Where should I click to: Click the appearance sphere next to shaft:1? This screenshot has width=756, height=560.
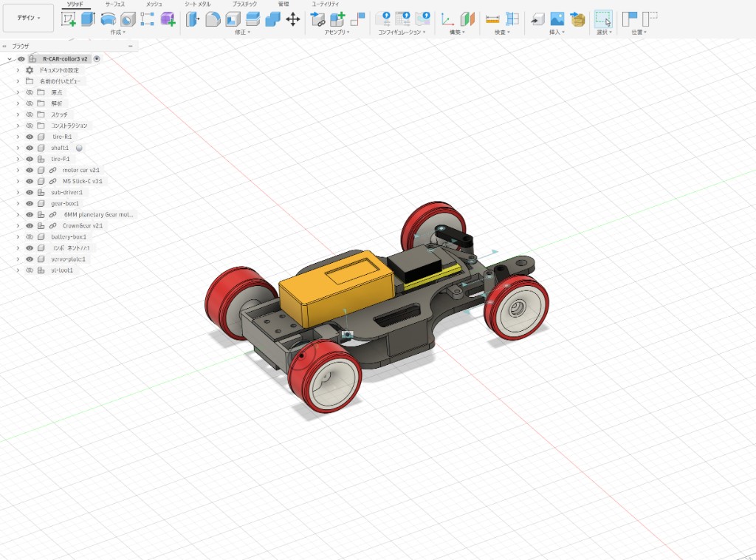coord(79,148)
